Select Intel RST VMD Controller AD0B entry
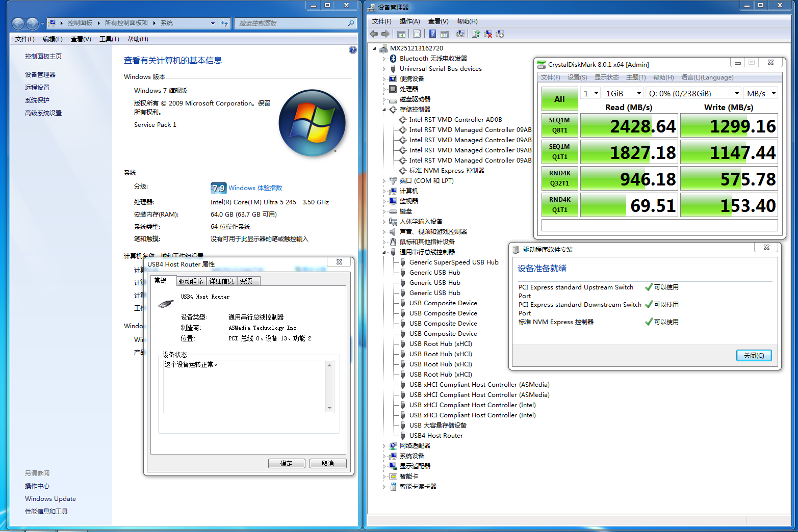Viewport: 798px width, 532px height. pos(455,120)
